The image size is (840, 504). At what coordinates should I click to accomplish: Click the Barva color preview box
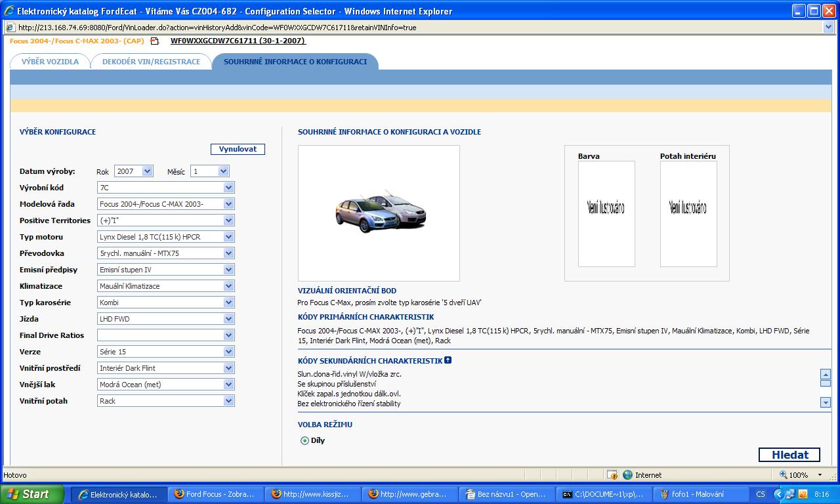click(x=606, y=213)
